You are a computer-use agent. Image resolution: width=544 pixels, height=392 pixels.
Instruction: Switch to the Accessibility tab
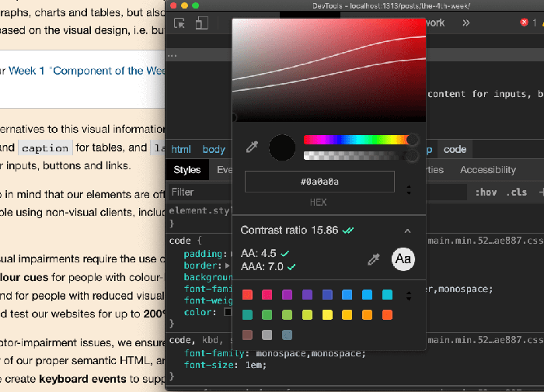487,170
